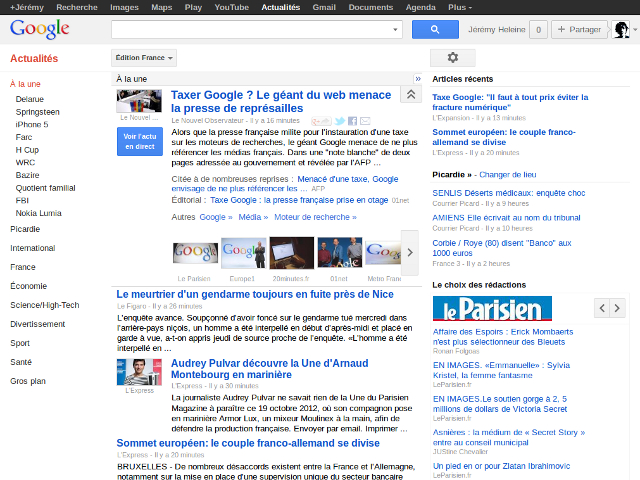
Task: Open the Santé section in sidebar
Action: click(21, 362)
